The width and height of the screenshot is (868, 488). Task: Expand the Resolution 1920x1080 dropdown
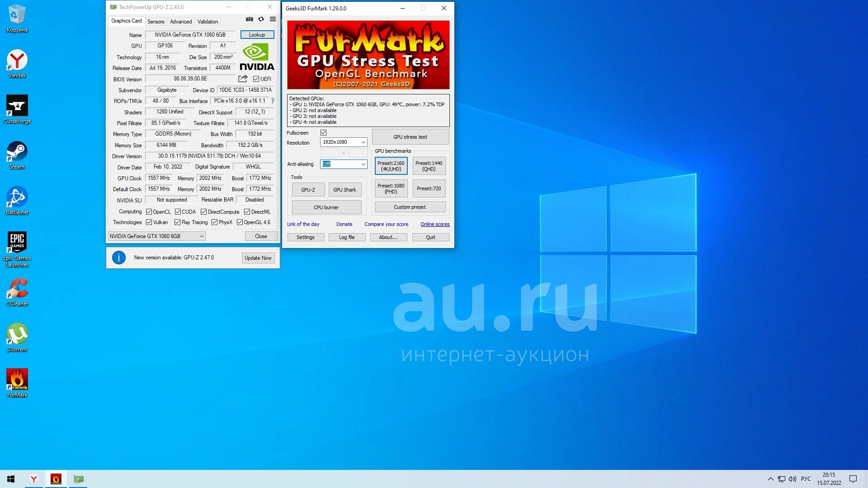pos(344,142)
